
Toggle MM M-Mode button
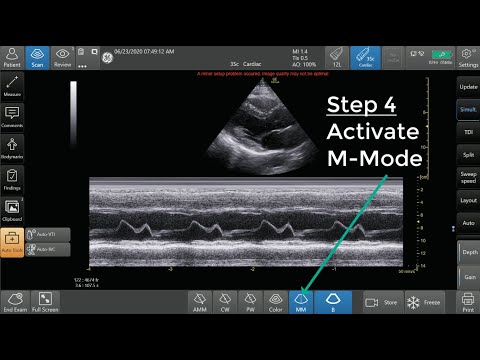point(301,302)
